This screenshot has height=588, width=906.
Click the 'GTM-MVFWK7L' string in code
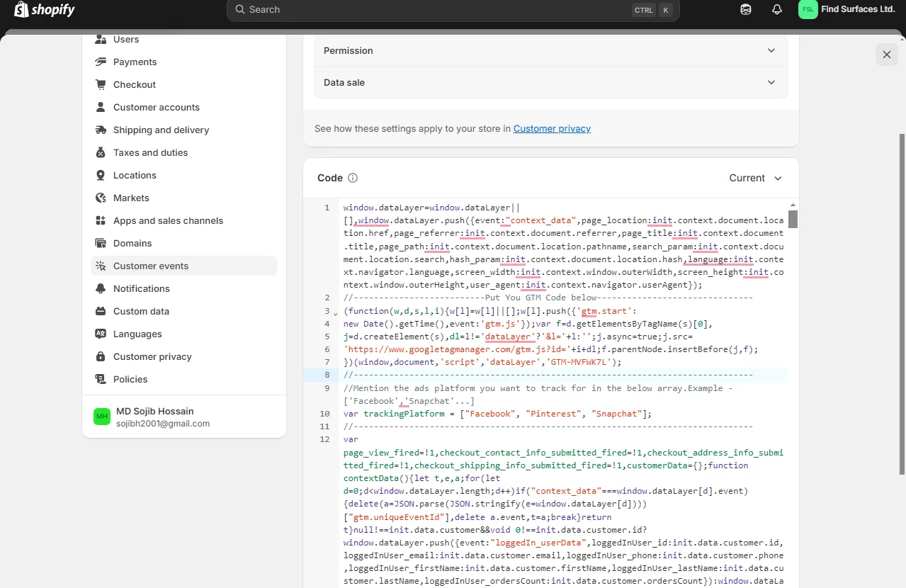coord(580,362)
